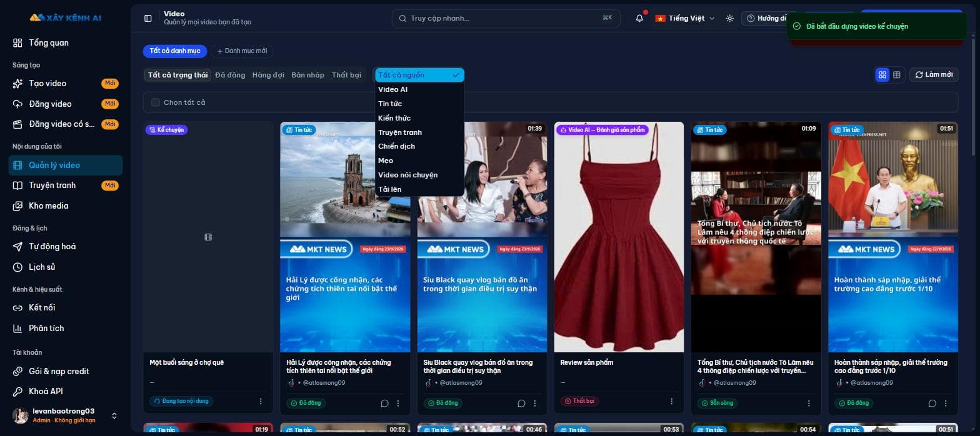Open Khoá API settings
The image size is (980, 436).
66,391
